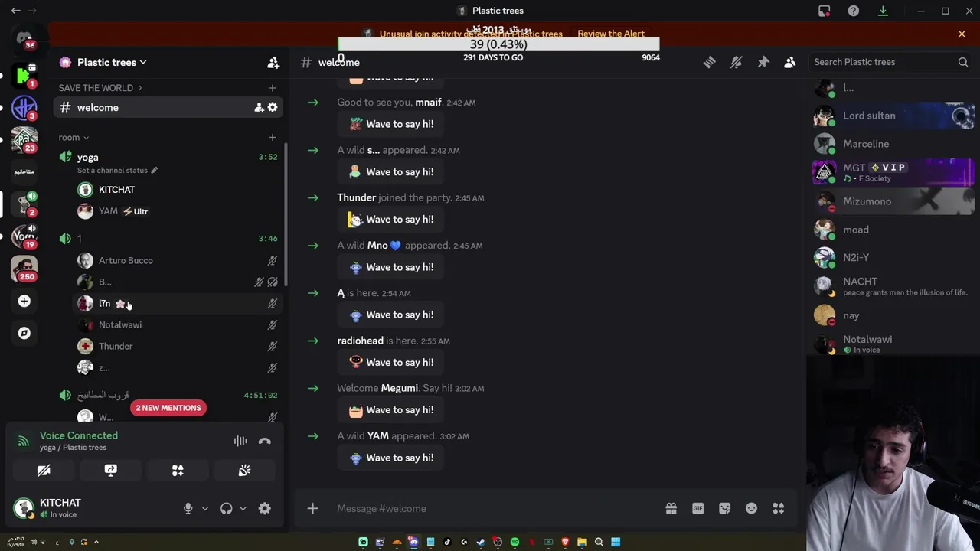
Task: Open the sticker picker
Action: tap(724, 508)
